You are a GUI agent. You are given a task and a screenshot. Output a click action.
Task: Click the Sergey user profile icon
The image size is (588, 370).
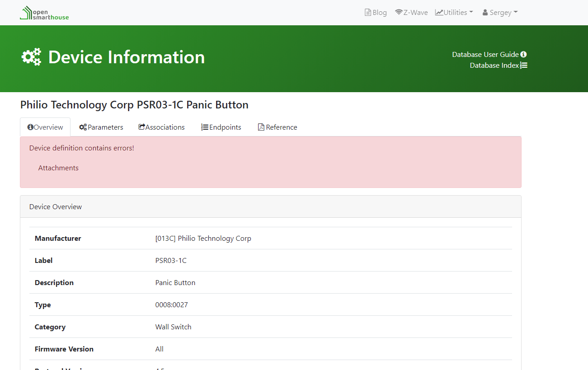(x=485, y=13)
